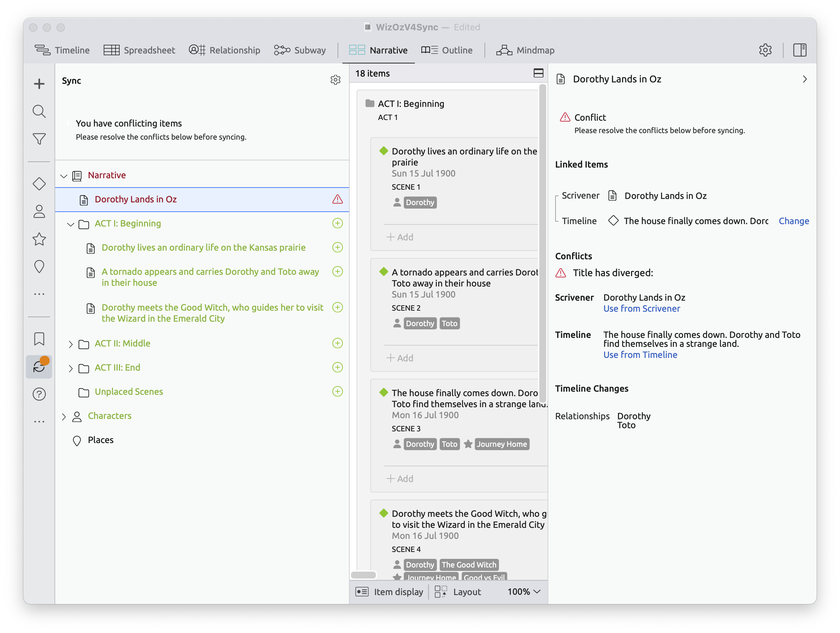The height and width of the screenshot is (633, 840).
Task: Click + Add under Scene 1 card
Action: [400, 237]
